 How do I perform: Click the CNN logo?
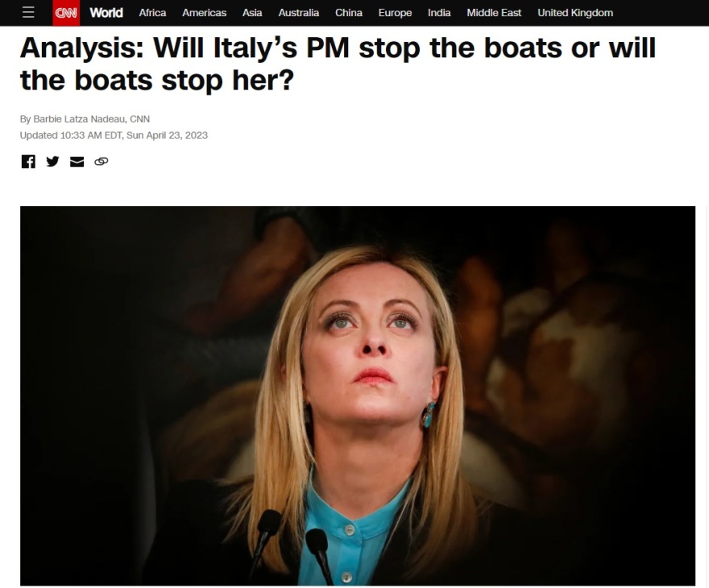point(66,13)
